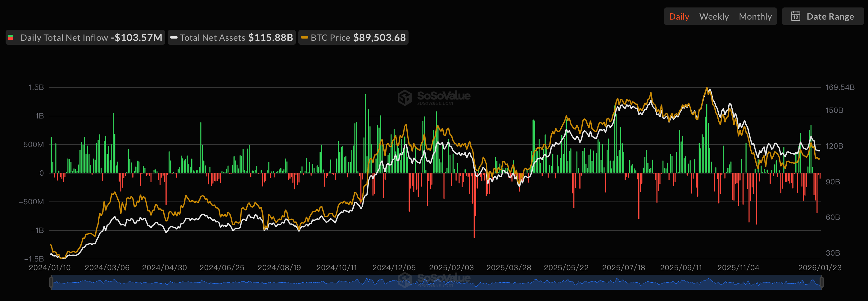Click the 2025/02/03 x-axis date label
The height and width of the screenshot is (301, 868).
(x=451, y=268)
